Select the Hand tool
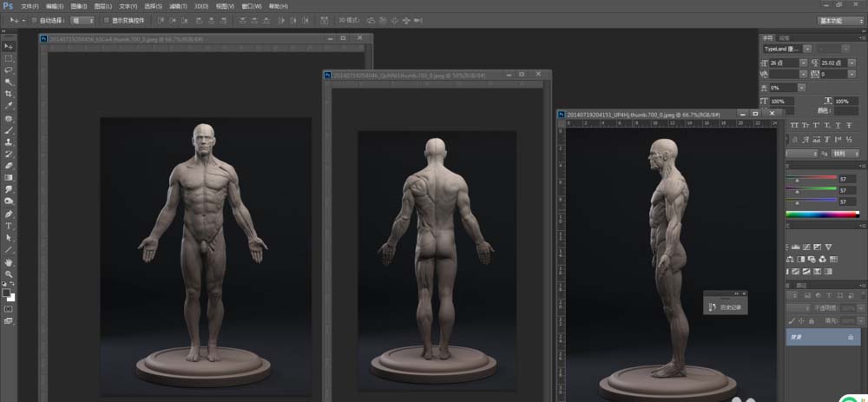 (9, 261)
